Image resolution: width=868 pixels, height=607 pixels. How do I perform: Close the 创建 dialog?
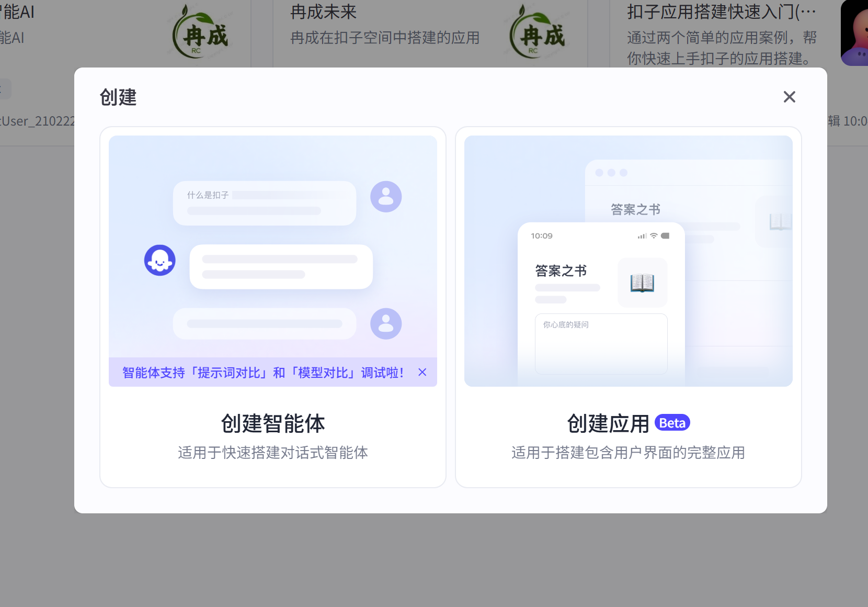click(x=789, y=97)
